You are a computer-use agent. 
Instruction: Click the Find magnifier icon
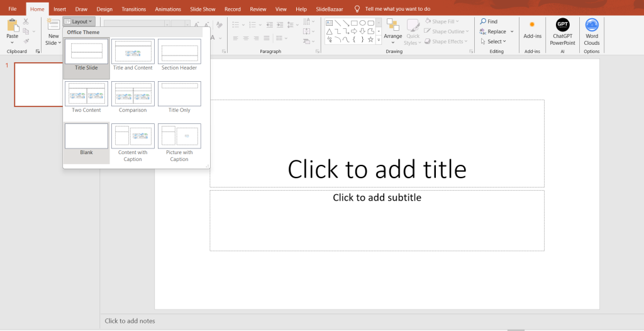click(x=482, y=21)
